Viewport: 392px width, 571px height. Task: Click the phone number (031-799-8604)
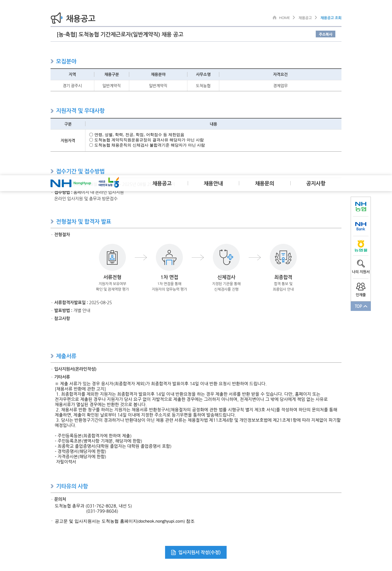click(x=102, y=511)
